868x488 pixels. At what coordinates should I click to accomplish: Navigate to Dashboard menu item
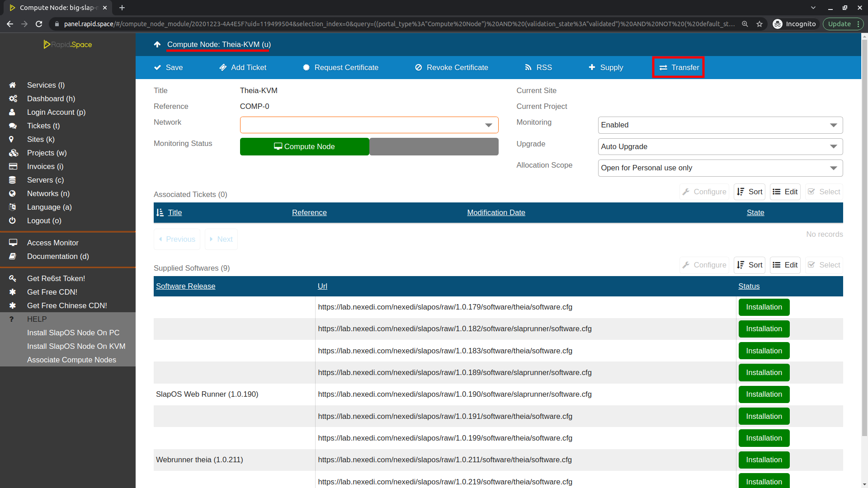click(x=67, y=99)
